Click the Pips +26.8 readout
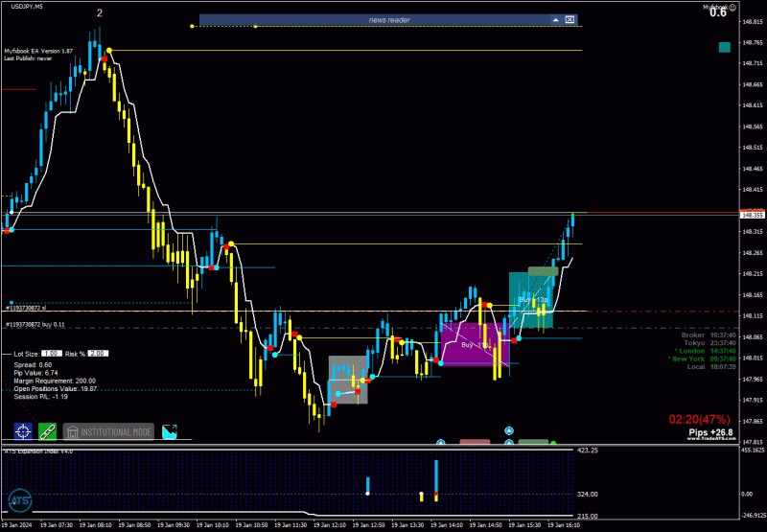Image resolution: width=767 pixels, height=532 pixels. pos(710,432)
